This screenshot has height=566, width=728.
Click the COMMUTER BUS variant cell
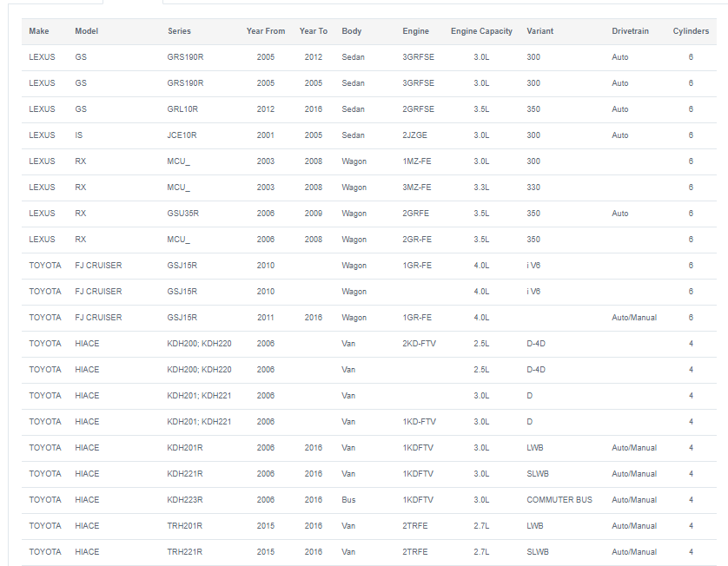[x=559, y=500]
